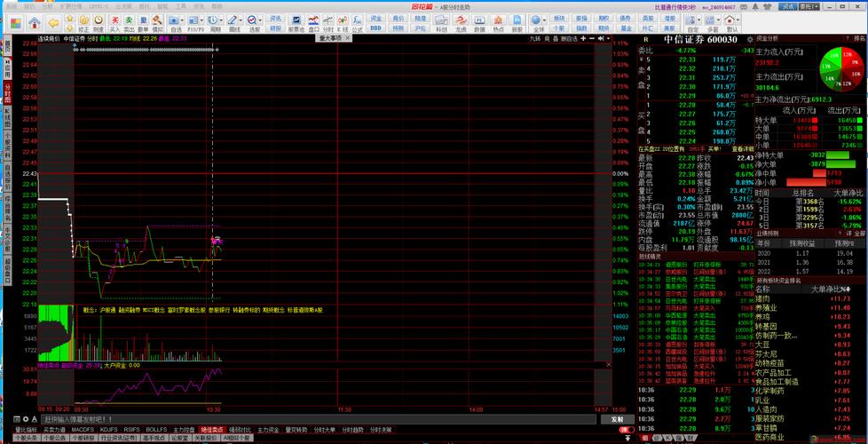Screen dimensions: 868x444
Task: Select the BOLLFS indicator tab
Action: [157, 430]
